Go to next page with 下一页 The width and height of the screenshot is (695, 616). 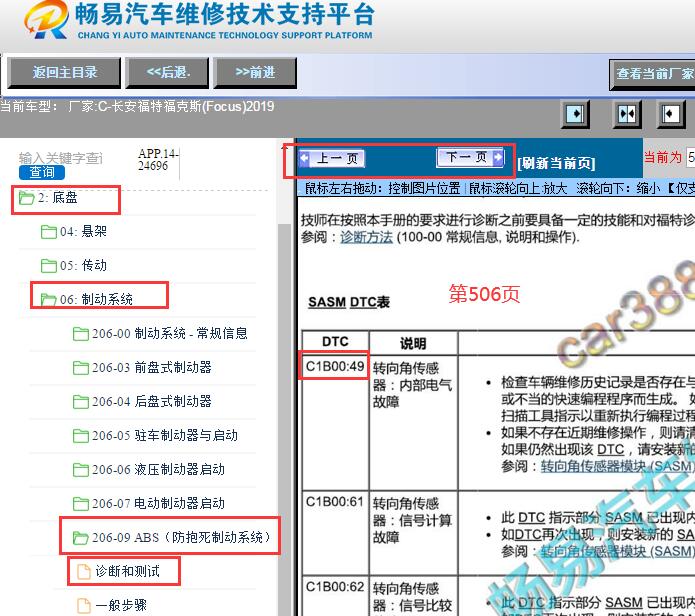click(470, 157)
